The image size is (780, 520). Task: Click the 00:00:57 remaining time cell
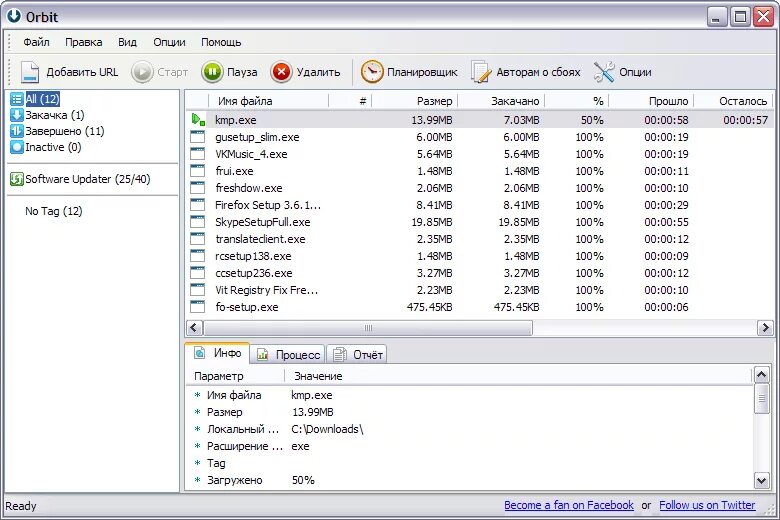tap(745, 120)
